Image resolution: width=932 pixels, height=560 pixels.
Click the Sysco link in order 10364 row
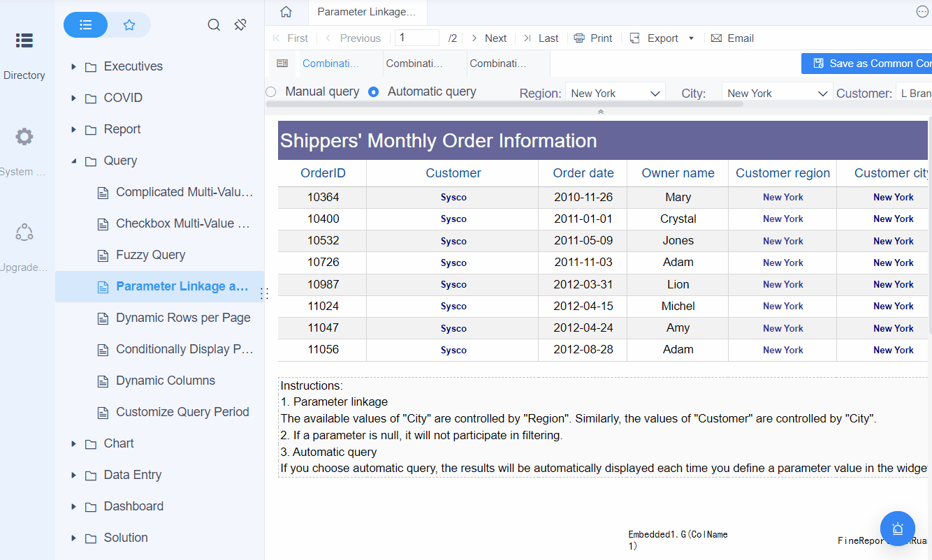click(x=453, y=197)
